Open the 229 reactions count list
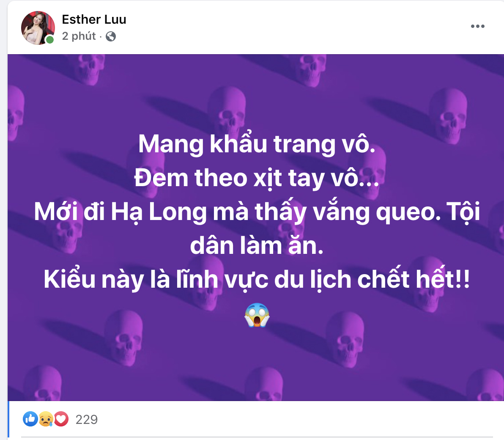Image resolution: width=504 pixels, height=440 pixels. click(86, 419)
